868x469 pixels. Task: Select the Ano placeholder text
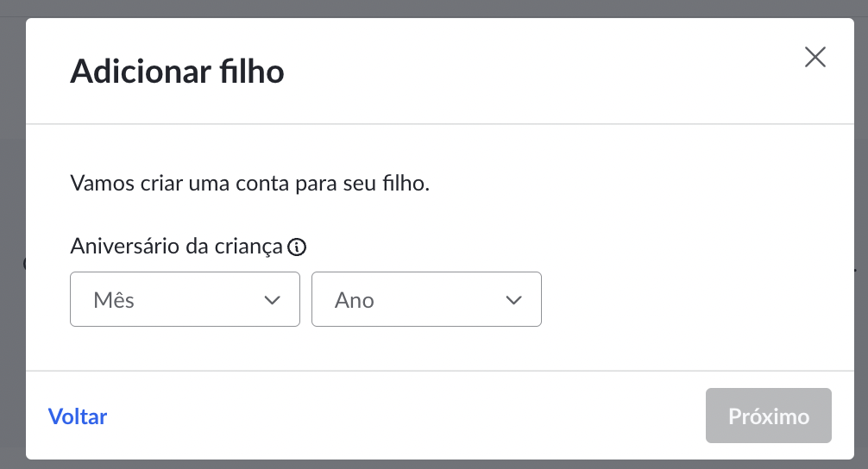pyautogui.click(x=355, y=300)
